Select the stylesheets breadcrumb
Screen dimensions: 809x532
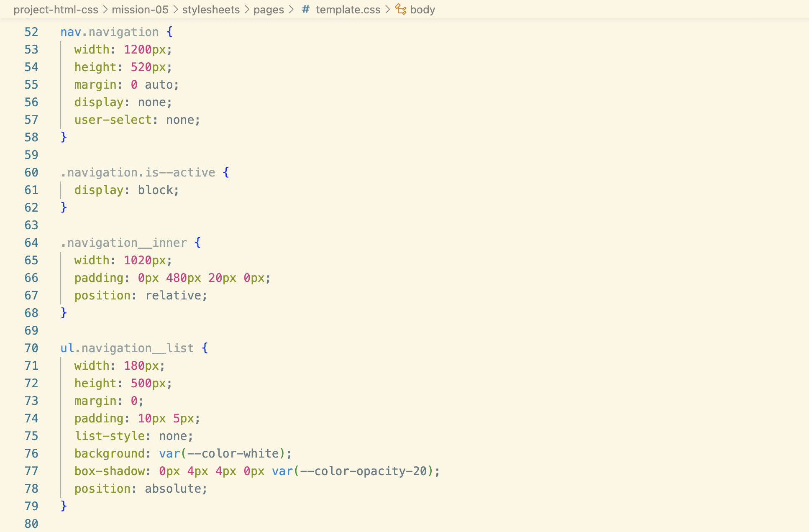[211, 9]
